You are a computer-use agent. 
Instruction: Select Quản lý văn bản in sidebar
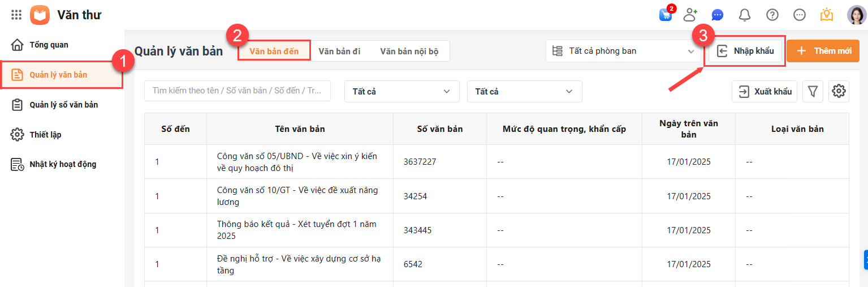pyautogui.click(x=62, y=75)
